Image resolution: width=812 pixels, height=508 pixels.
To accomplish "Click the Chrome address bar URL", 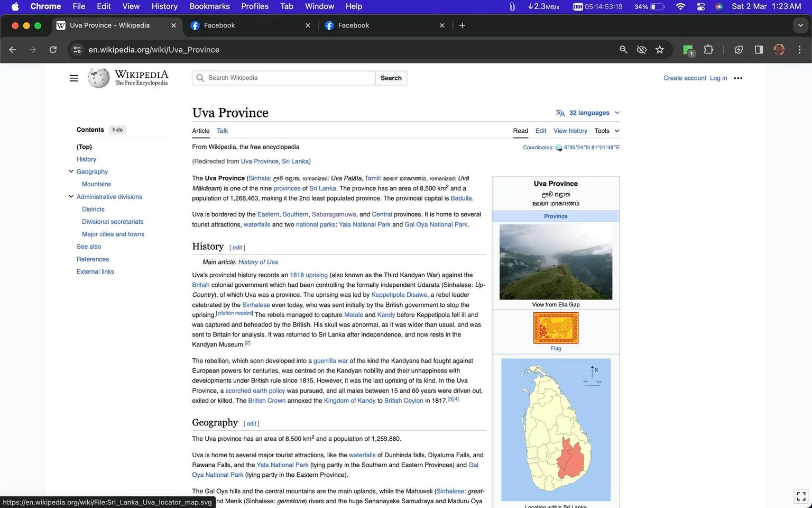I will click(x=154, y=50).
